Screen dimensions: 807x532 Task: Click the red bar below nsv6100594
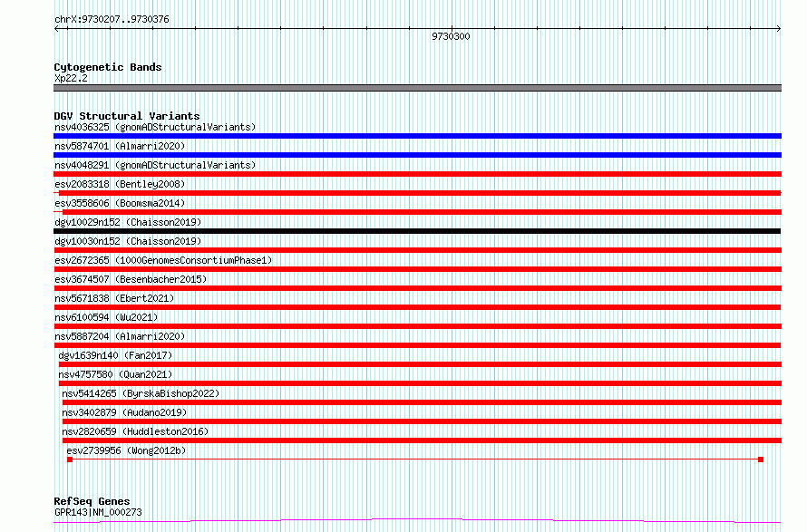point(417,326)
